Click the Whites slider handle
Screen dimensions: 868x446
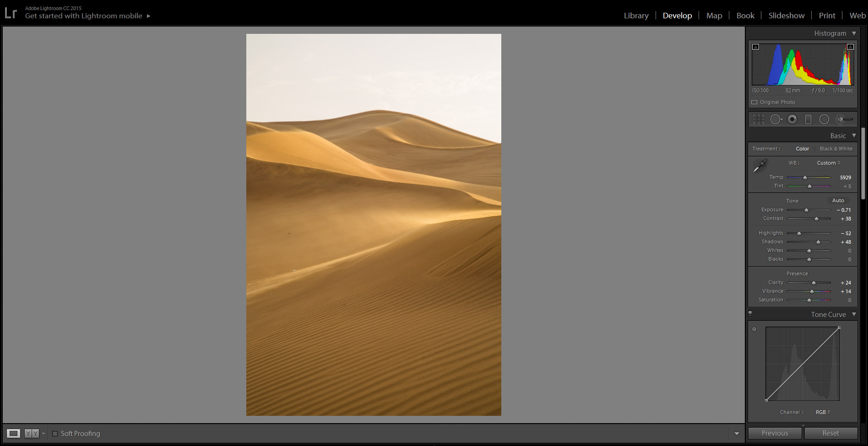click(x=809, y=251)
